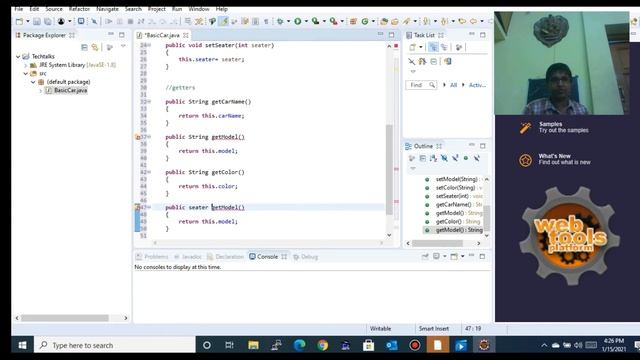Viewport: 640px width, 360px height.
Task: Click the New wizard toolbar icon
Action: (19, 21)
